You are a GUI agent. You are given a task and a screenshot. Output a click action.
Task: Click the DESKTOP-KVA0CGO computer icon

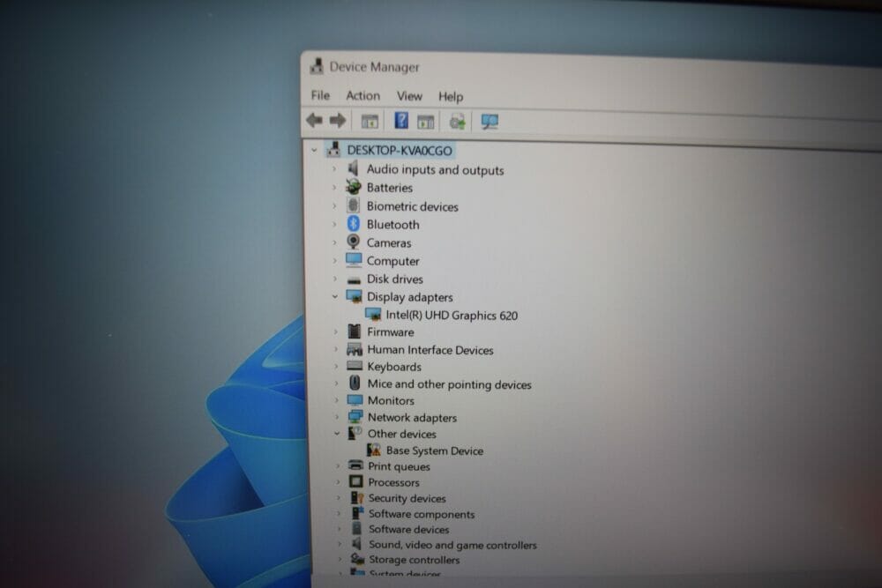333,150
